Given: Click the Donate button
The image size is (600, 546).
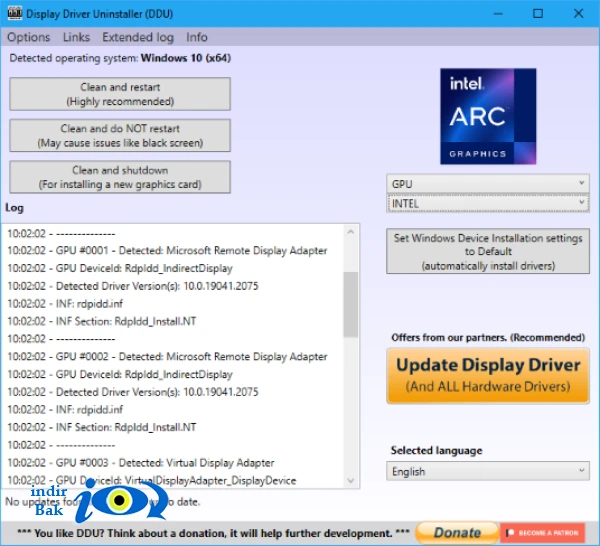Looking at the screenshot, I should [457, 533].
